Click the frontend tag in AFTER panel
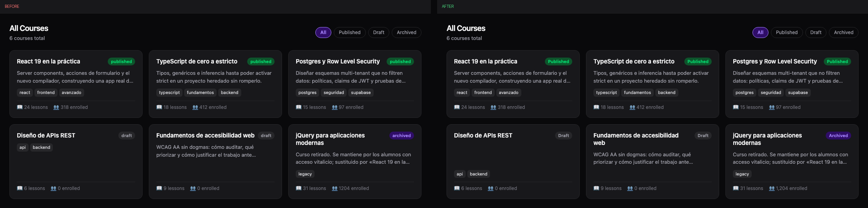Screen dimensions: 868x208 [483, 93]
